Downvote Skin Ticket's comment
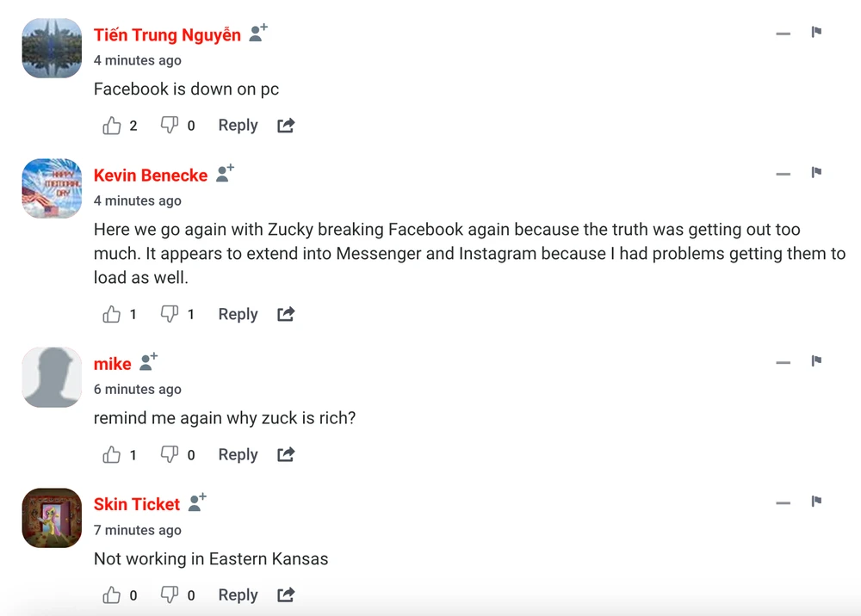This screenshot has height=616, width=861. [170, 594]
